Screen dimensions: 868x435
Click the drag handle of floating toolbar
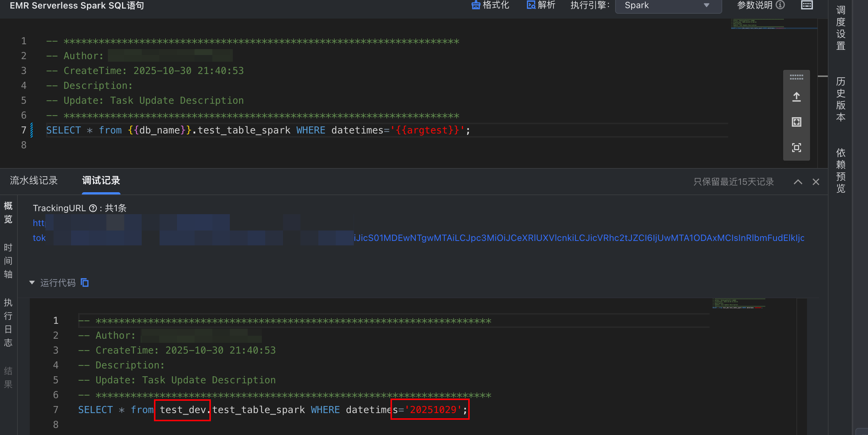(x=796, y=77)
